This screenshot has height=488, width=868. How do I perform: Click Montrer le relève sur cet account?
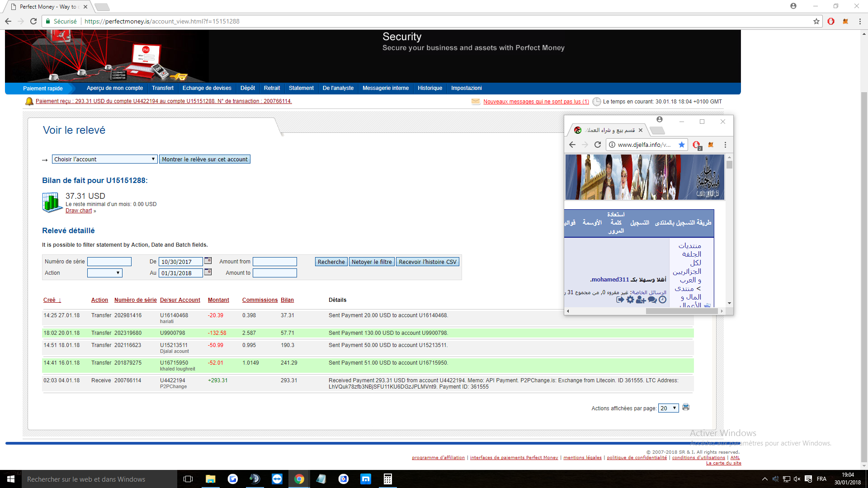[205, 159]
